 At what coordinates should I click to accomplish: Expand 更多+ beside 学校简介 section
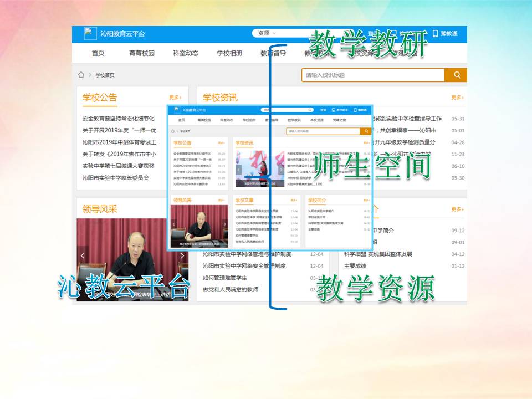click(x=457, y=209)
